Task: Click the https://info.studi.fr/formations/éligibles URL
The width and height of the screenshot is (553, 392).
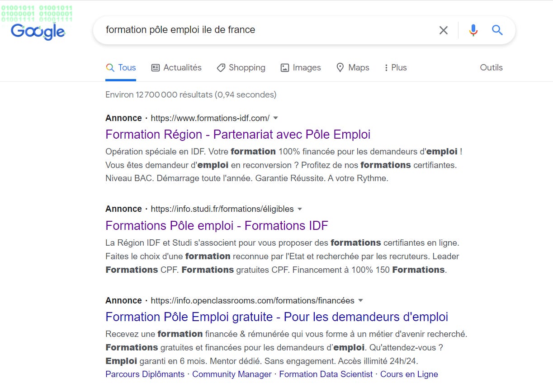Action: click(222, 209)
